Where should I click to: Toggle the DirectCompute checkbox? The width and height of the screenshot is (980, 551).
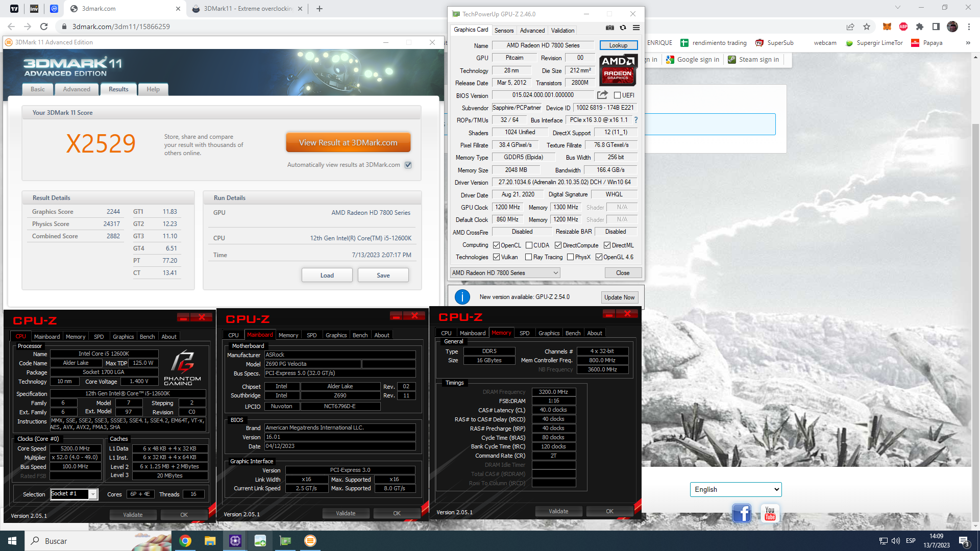pyautogui.click(x=558, y=245)
